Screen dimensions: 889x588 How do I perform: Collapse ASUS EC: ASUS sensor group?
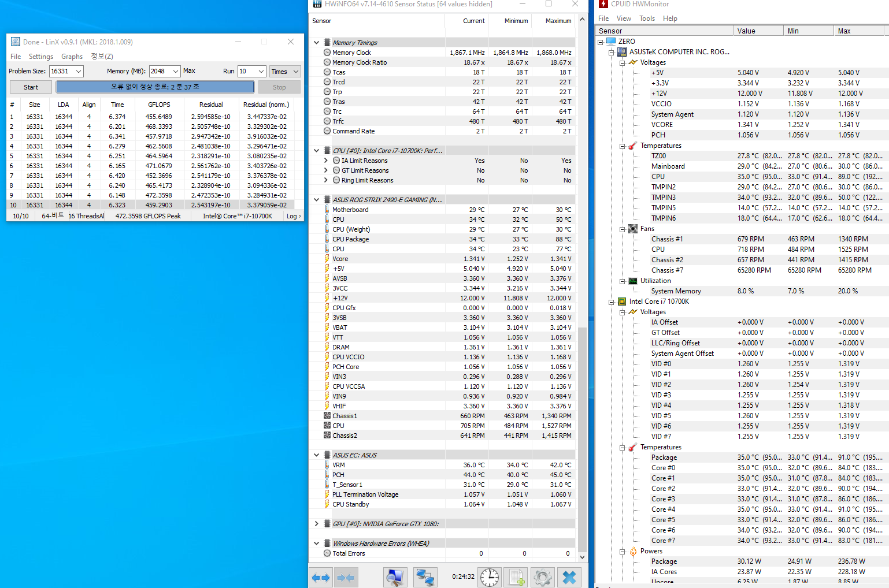(x=316, y=455)
